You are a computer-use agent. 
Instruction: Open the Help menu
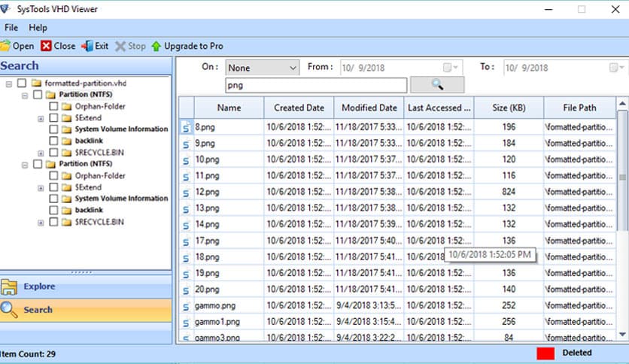coord(38,28)
